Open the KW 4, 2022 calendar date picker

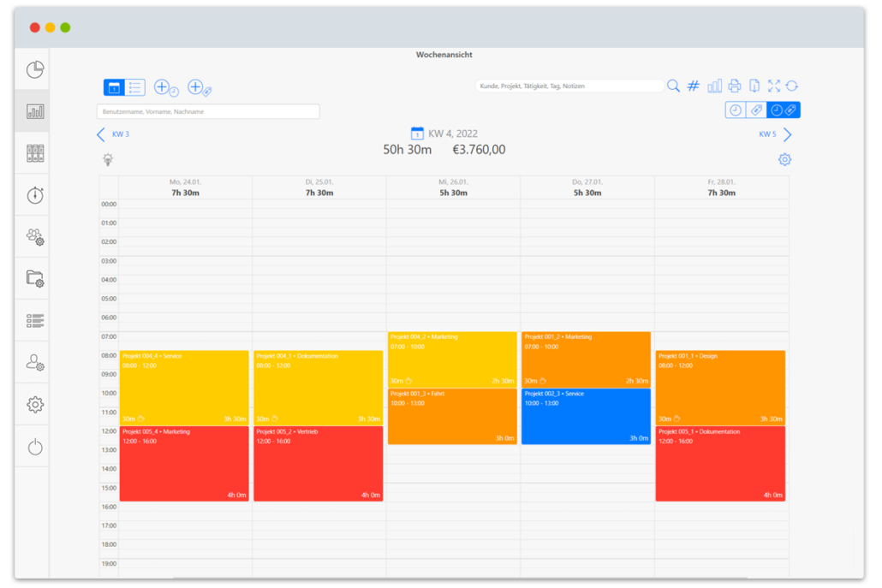417,134
